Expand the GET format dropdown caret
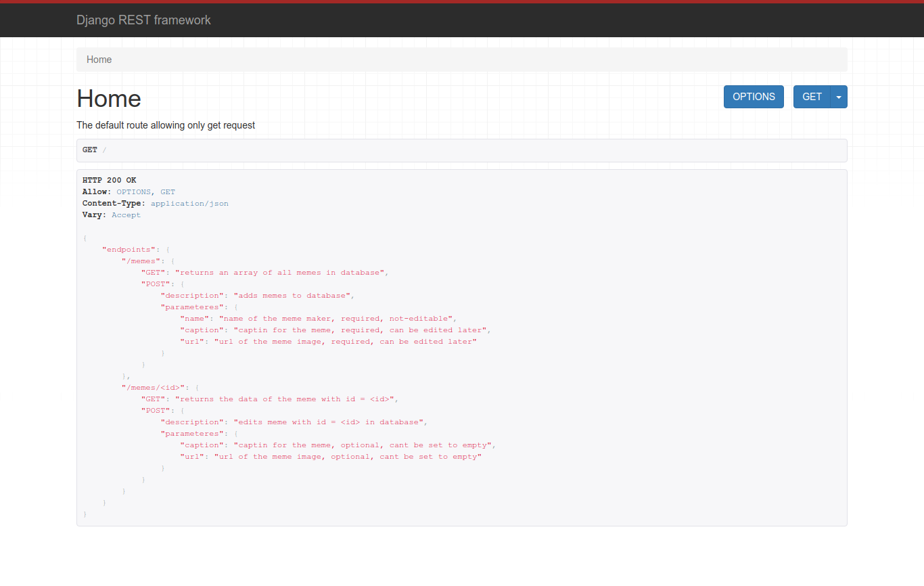This screenshot has height=586, width=924. (x=839, y=97)
